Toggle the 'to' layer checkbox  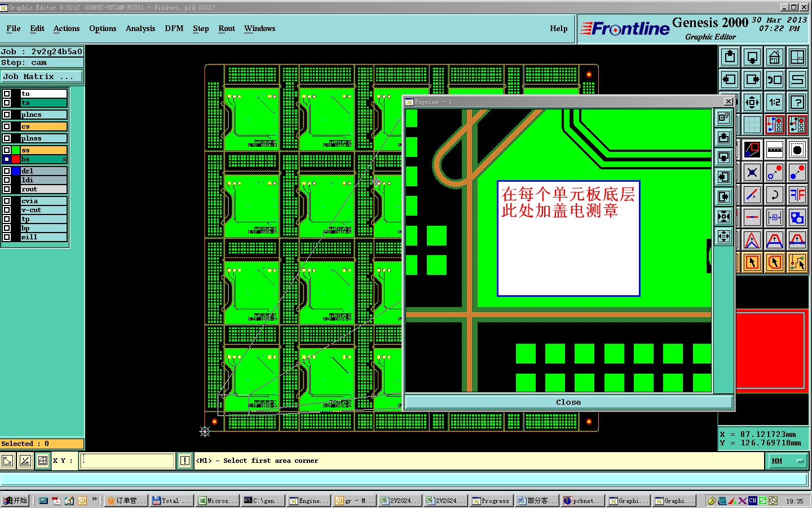tap(7, 94)
